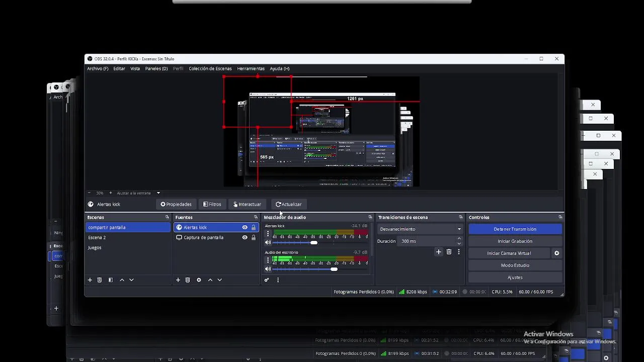Open transition properties three-dot menu
The image size is (644, 362).
[x=458, y=252]
